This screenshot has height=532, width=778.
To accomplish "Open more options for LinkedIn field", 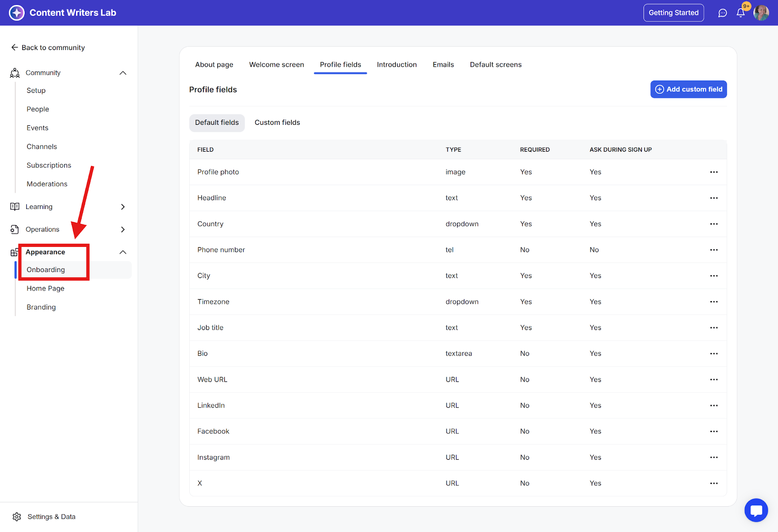I will click(713, 405).
